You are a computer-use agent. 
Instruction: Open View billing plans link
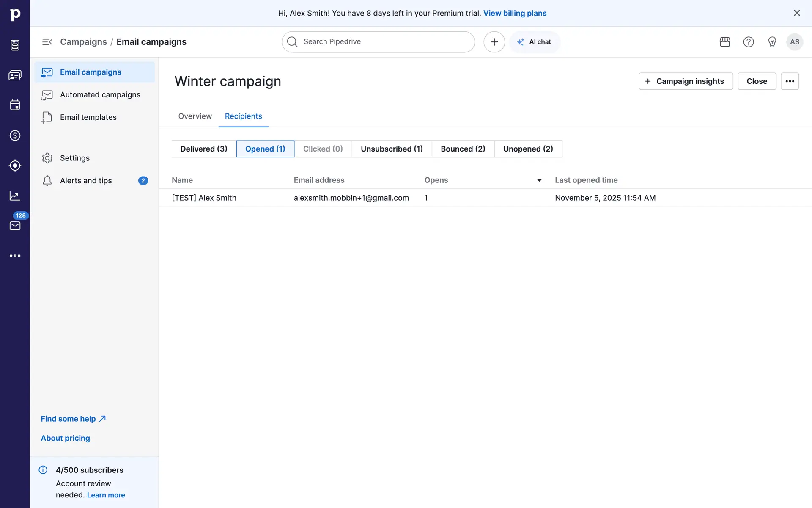[x=515, y=13]
